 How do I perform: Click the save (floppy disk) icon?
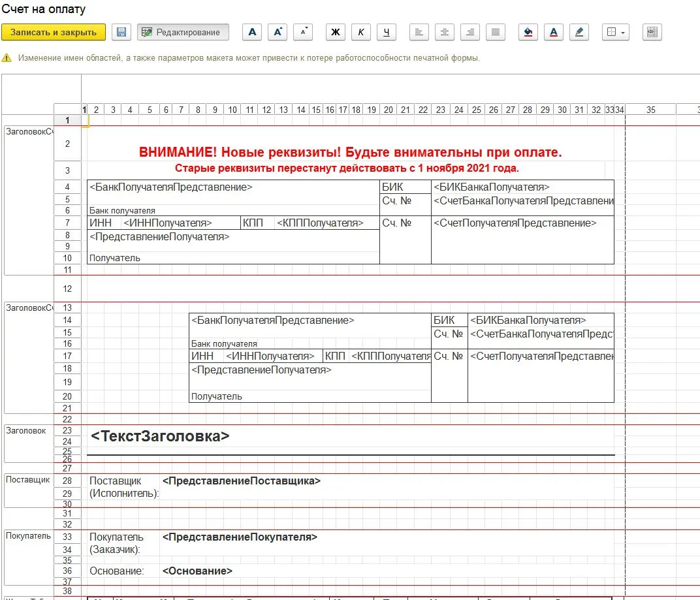(x=121, y=32)
